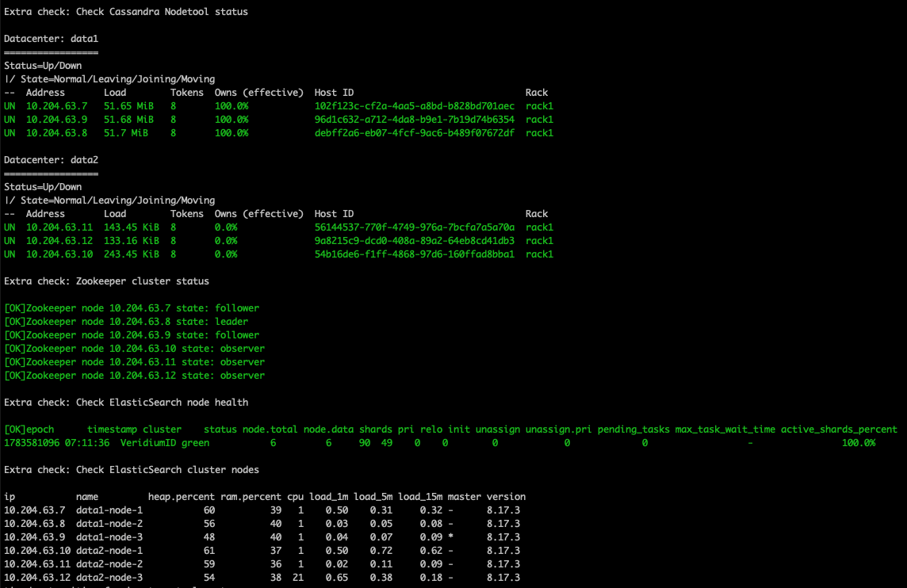This screenshot has height=588, width=907.
Task: Click node name data1-node-3
Action: pyautogui.click(x=109, y=538)
